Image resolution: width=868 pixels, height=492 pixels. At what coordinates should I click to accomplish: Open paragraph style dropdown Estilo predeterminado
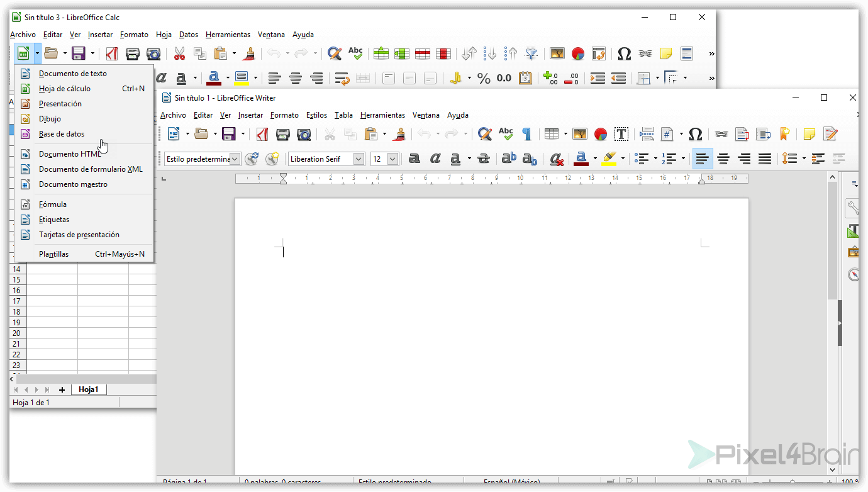coord(235,159)
